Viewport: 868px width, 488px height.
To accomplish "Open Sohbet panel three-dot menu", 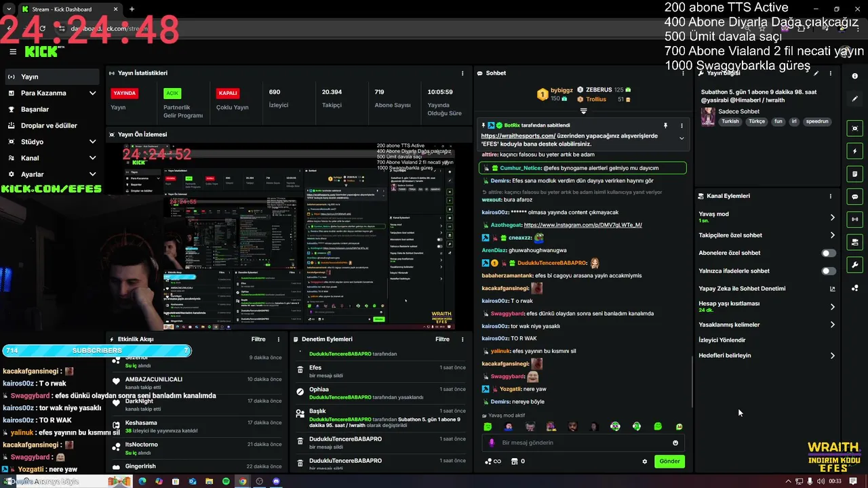I will tap(682, 73).
